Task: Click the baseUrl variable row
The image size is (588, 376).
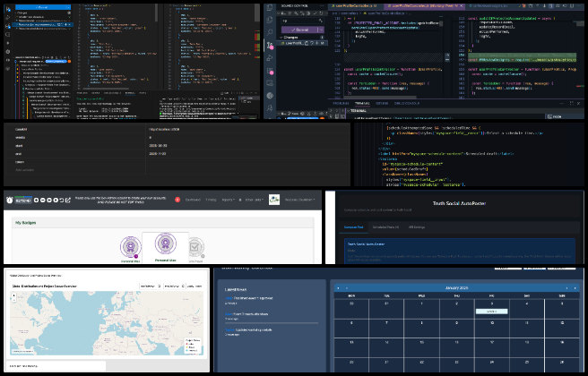Action: pyautogui.click(x=177, y=129)
